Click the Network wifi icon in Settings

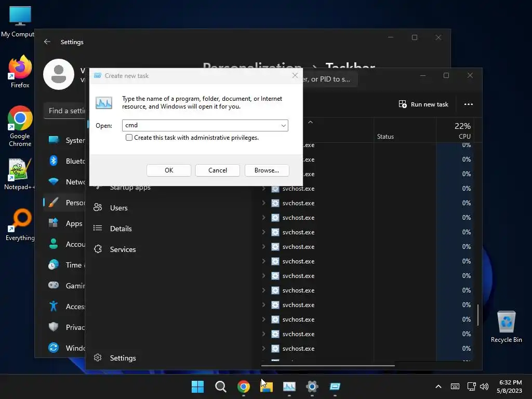54,181
